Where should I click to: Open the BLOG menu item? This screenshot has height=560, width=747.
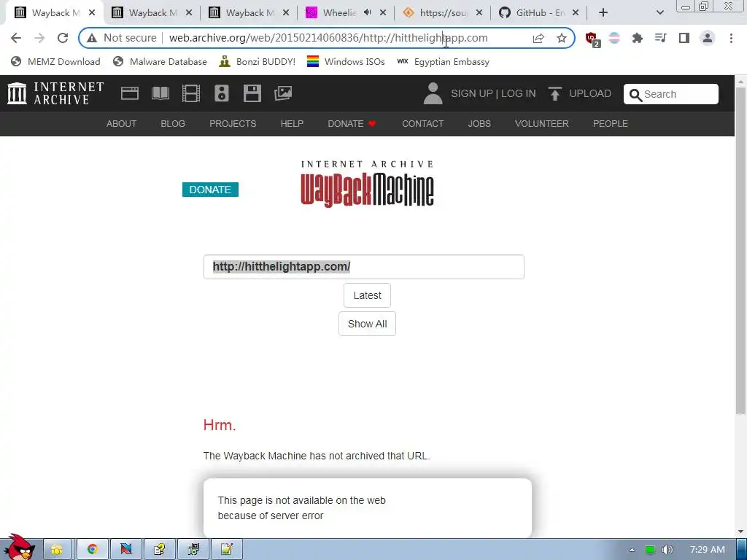coord(173,124)
